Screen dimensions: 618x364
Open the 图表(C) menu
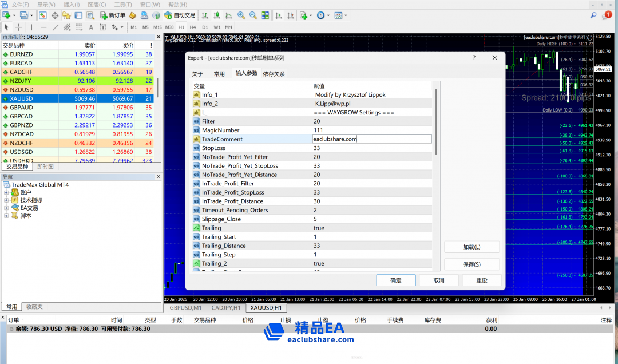[x=97, y=5]
